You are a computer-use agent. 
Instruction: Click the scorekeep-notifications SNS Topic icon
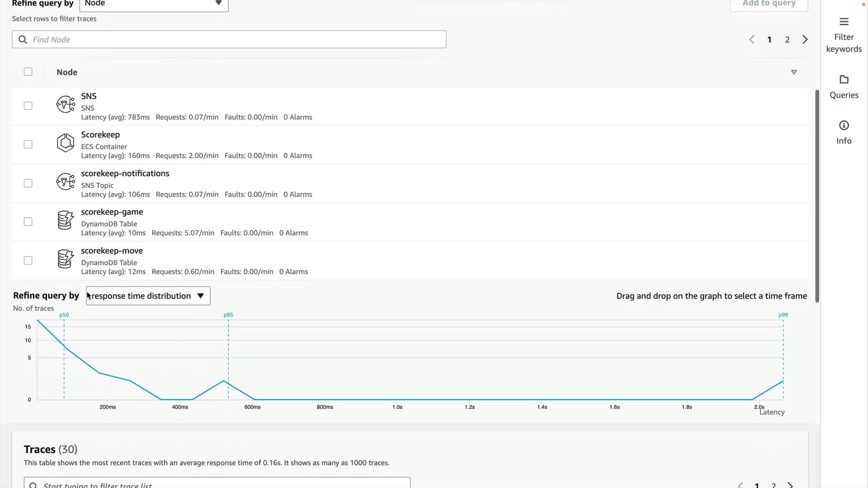pyautogui.click(x=65, y=182)
